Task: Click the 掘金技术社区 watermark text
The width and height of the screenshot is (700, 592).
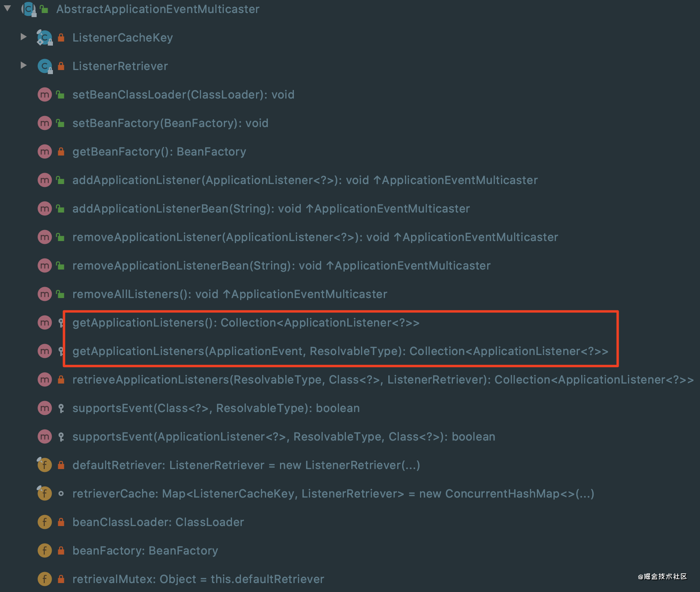Action: 662,577
